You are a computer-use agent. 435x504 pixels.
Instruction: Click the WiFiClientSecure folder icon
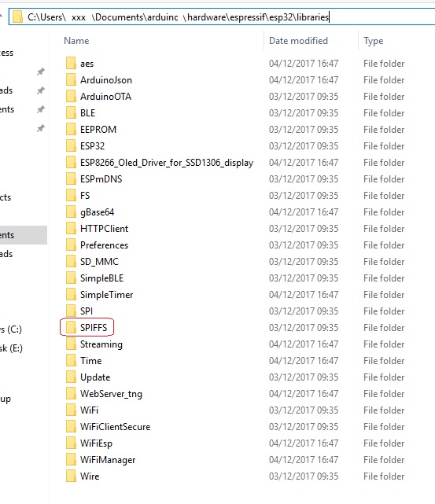pos(71,426)
